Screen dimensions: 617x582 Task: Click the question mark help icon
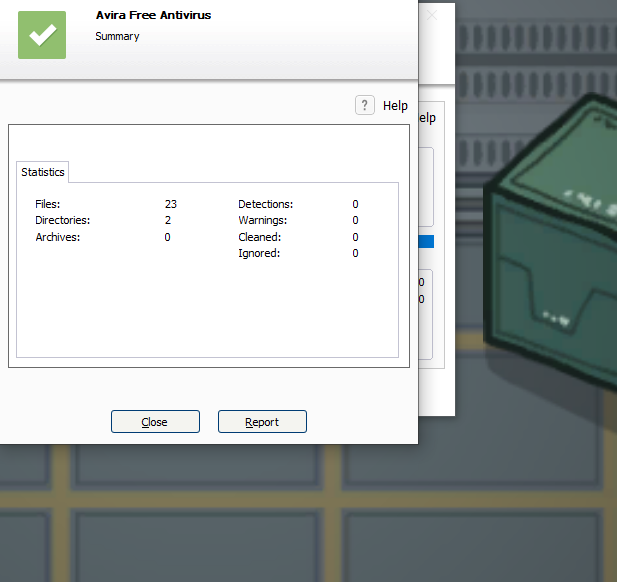point(365,105)
